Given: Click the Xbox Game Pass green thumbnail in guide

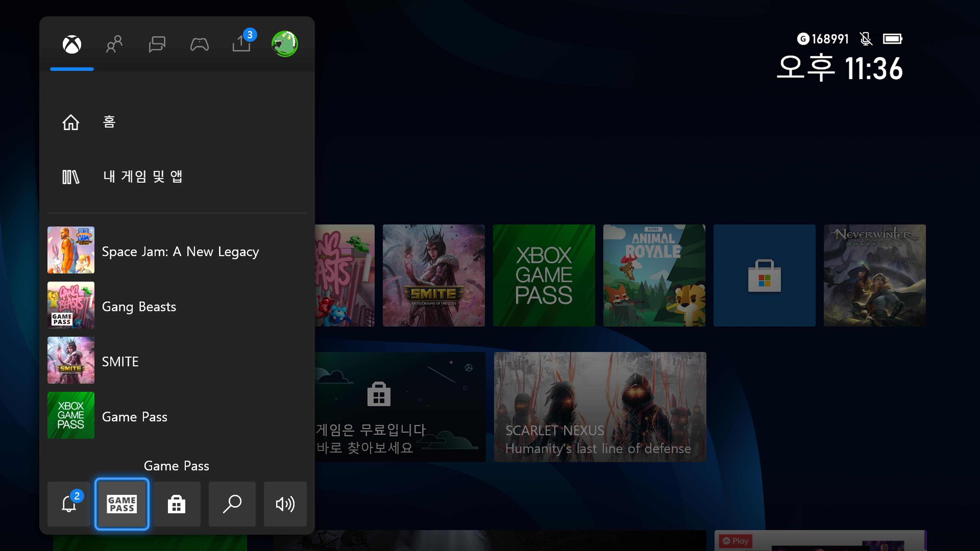Looking at the screenshot, I should pos(71,416).
